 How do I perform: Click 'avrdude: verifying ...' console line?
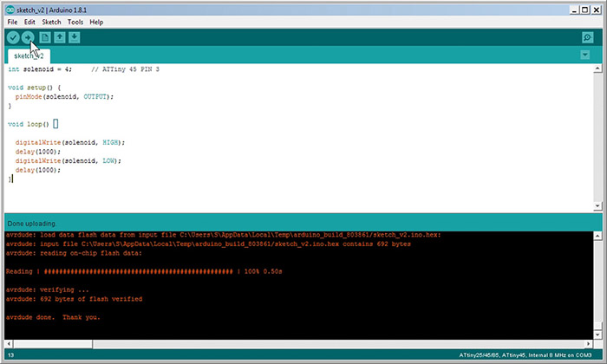point(47,289)
